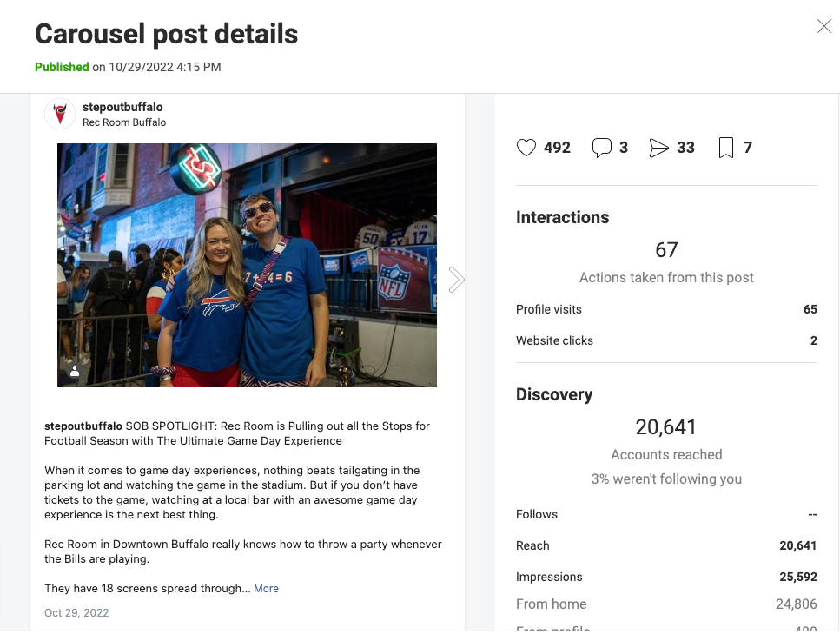The height and width of the screenshot is (634, 840).
Task: Click the likes heart icon
Action: point(526,148)
